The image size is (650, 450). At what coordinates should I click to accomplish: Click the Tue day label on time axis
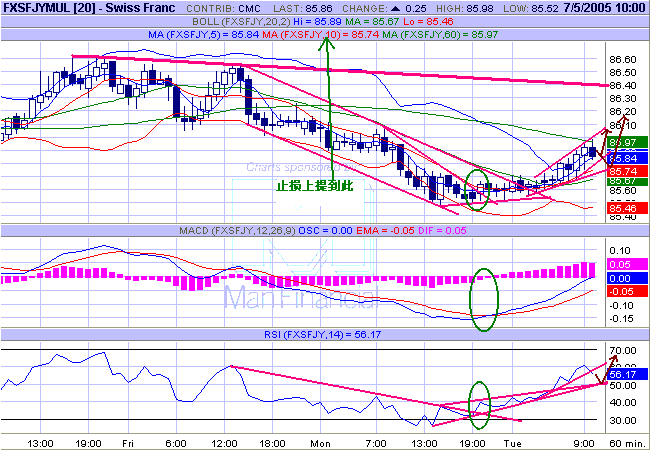512,444
